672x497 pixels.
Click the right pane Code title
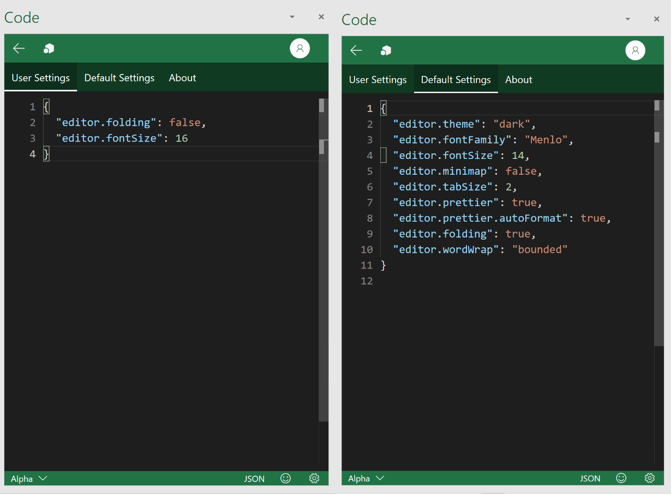tap(359, 20)
